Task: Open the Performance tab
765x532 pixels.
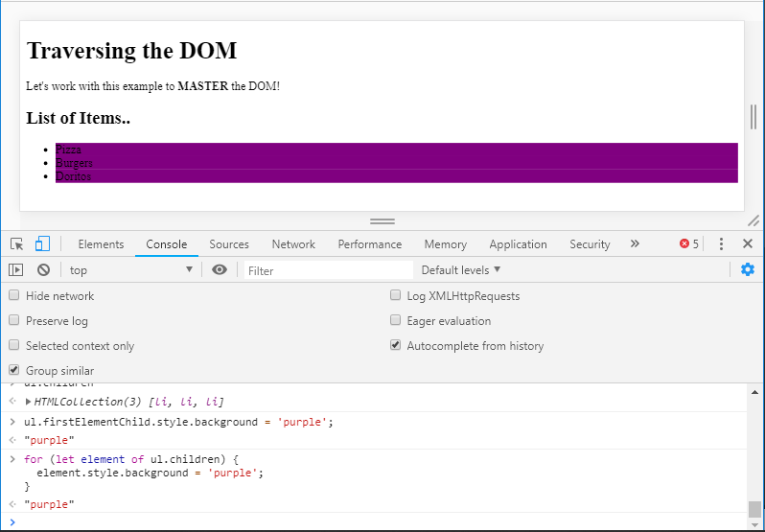Action: [370, 244]
